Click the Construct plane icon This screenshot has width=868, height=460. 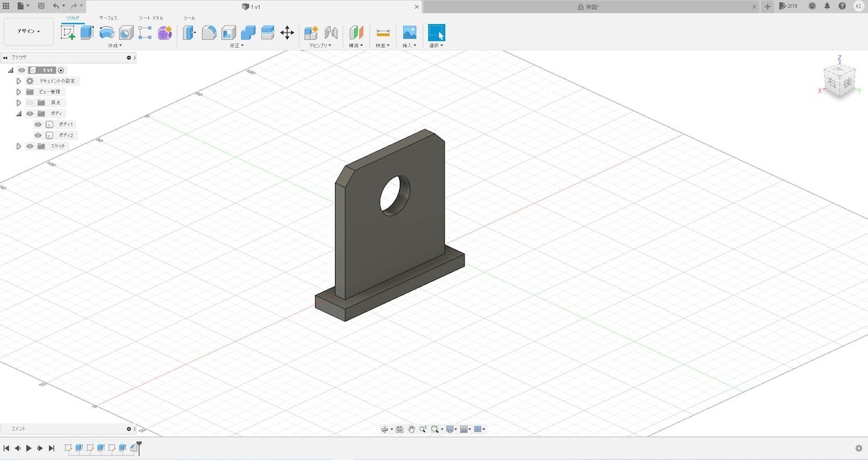(x=356, y=33)
